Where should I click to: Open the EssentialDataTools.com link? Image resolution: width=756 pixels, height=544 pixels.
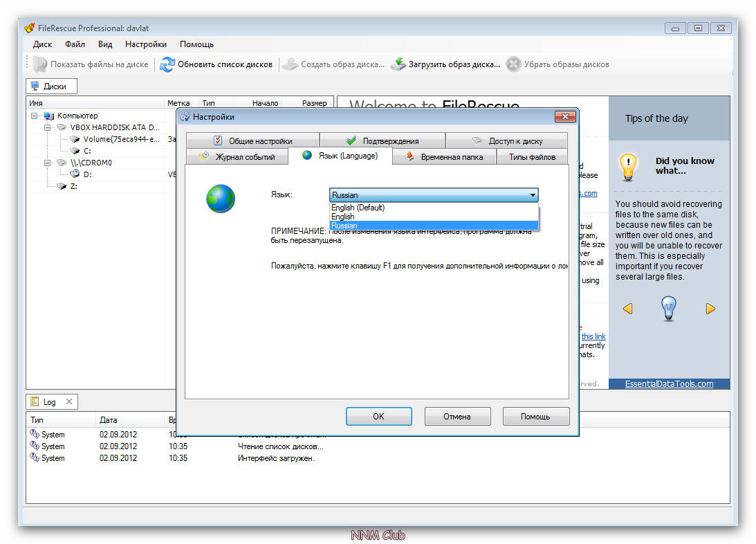pos(669,384)
